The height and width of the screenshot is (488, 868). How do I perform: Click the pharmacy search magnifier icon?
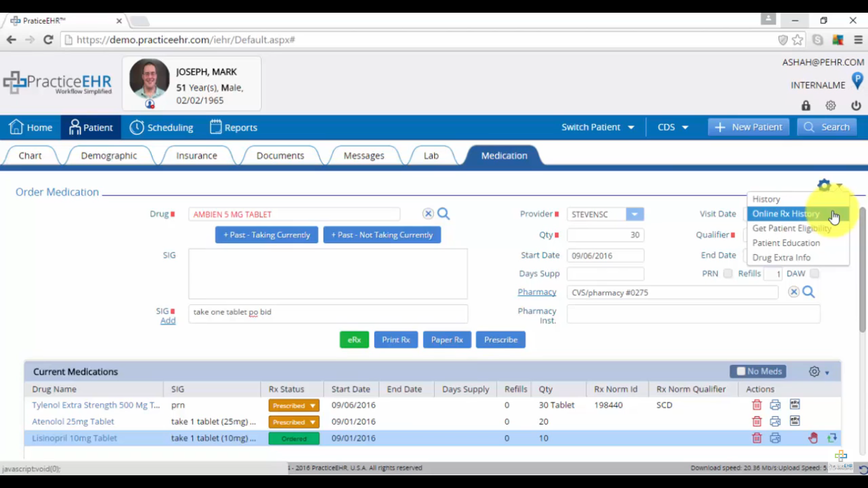tap(808, 292)
